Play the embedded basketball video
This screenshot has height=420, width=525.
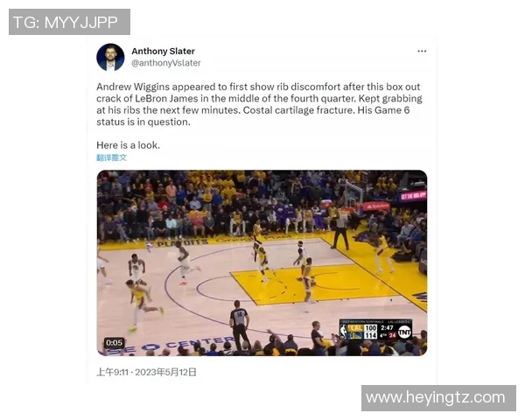(x=262, y=262)
